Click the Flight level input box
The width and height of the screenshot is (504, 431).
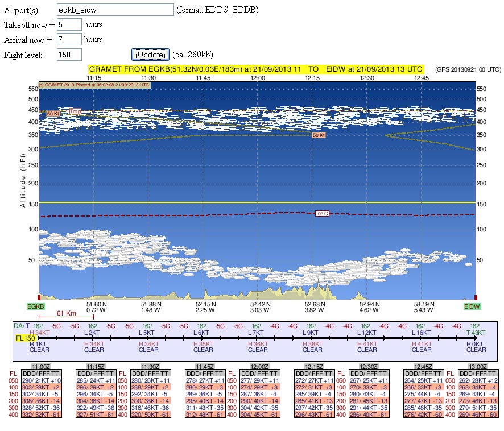point(69,55)
